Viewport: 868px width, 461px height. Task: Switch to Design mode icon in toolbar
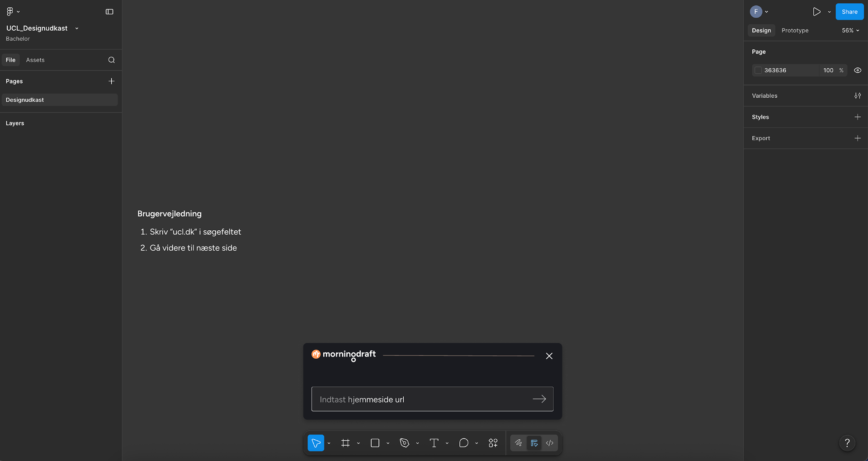pyautogui.click(x=534, y=443)
